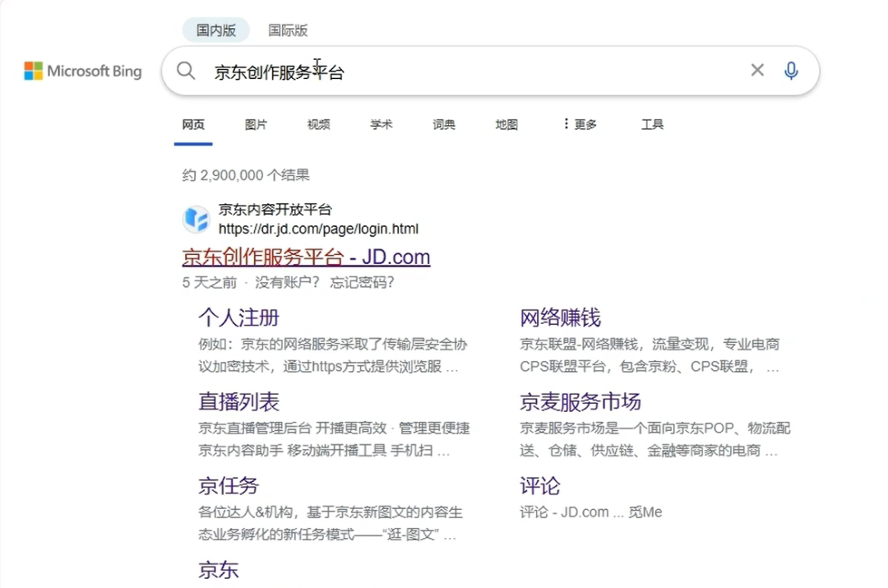
Task: Open the 视频 tab
Action: click(x=319, y=124)
